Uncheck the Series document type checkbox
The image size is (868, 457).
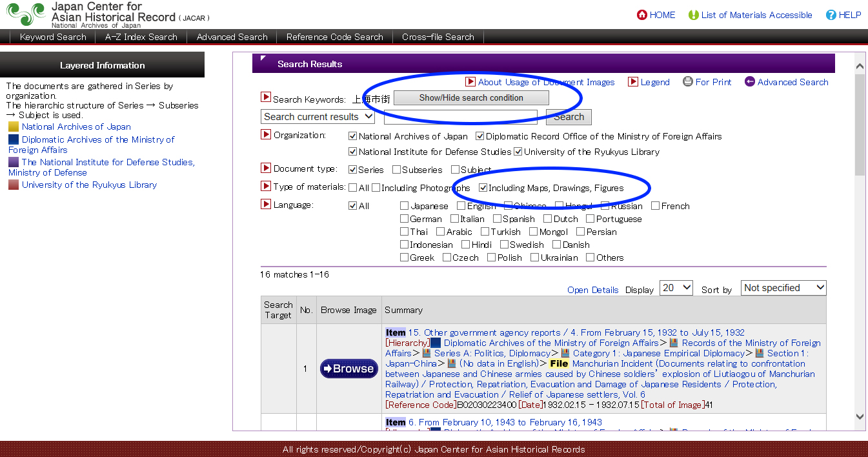pos(352,170)
